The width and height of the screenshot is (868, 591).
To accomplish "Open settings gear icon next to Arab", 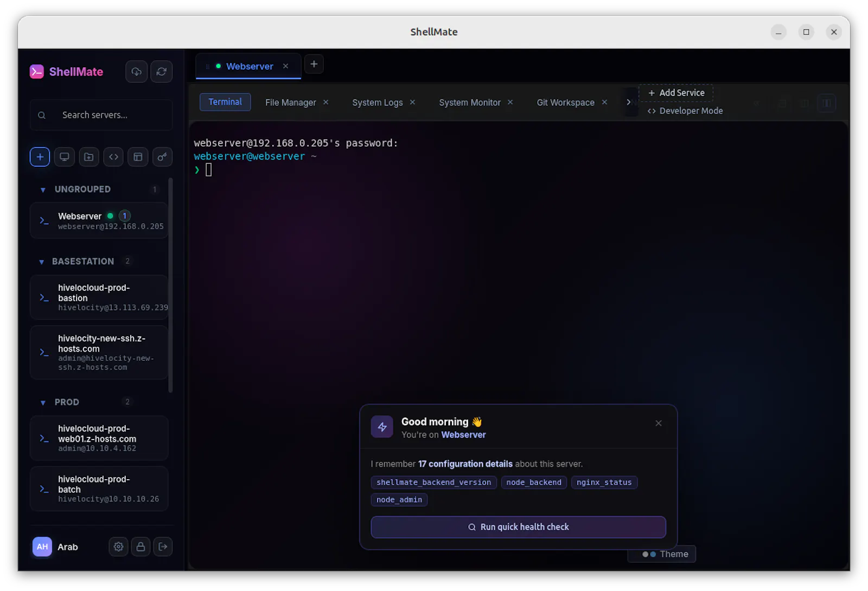I will (x=118, y=546).
